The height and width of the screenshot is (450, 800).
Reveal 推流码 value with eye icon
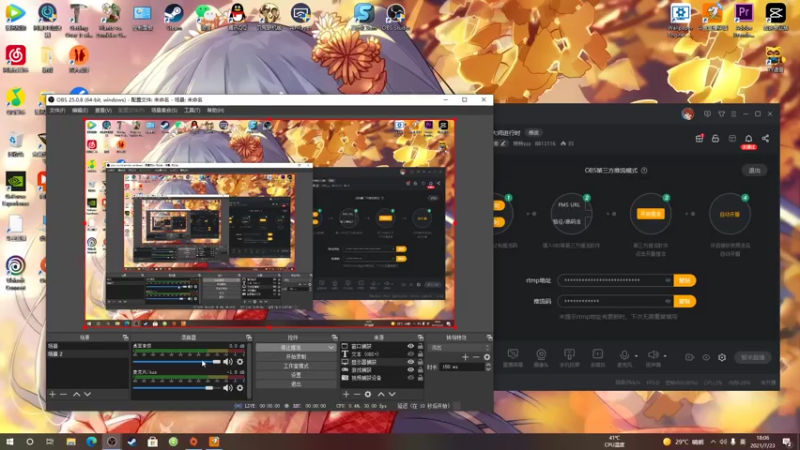pos(667,301)
